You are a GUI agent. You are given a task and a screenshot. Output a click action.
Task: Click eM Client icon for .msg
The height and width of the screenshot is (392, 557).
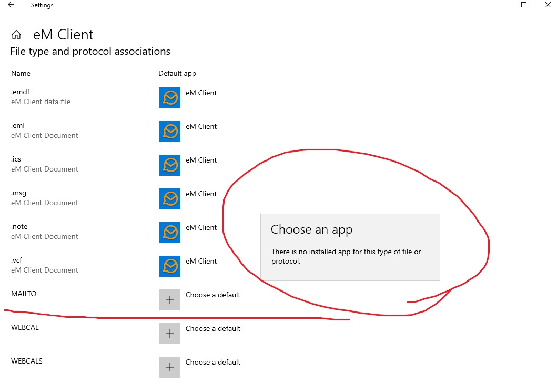170,199
